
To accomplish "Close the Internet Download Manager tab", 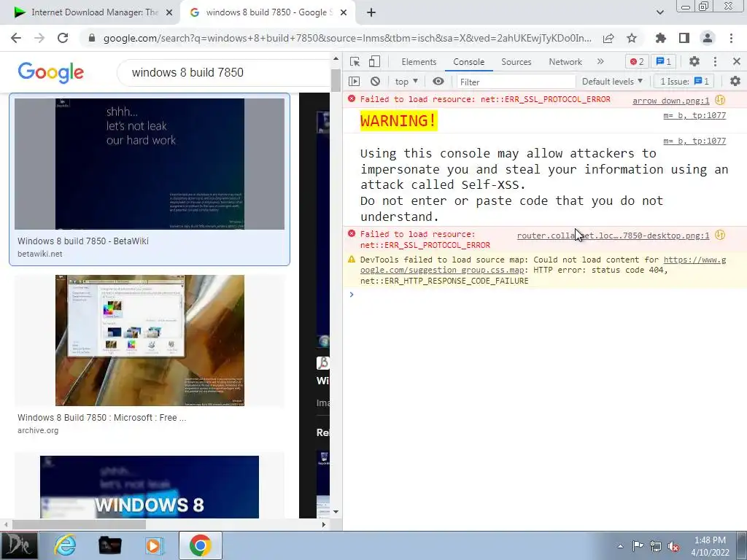I will click(169, 13).
